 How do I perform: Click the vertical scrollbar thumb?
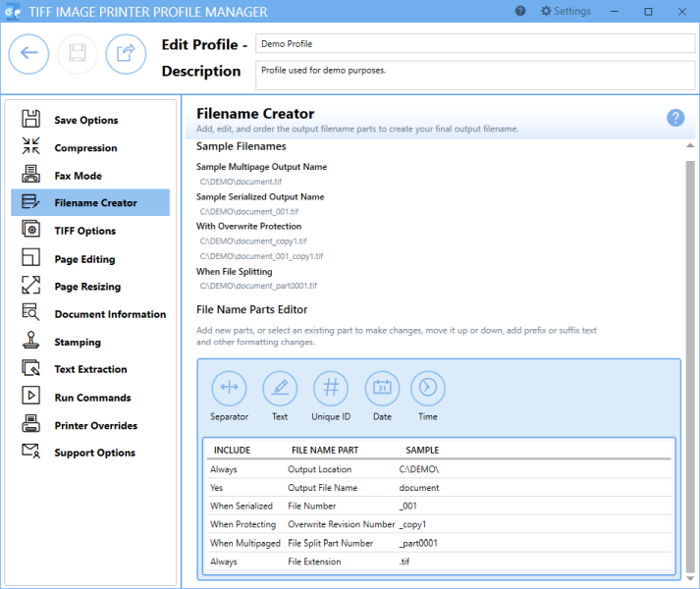point(690,366)
